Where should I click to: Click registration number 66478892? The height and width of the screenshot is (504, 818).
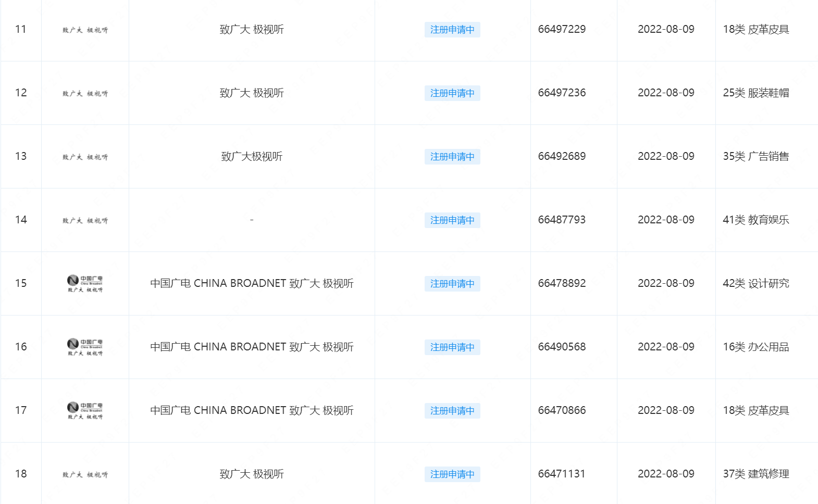click(x=562, y=283)
